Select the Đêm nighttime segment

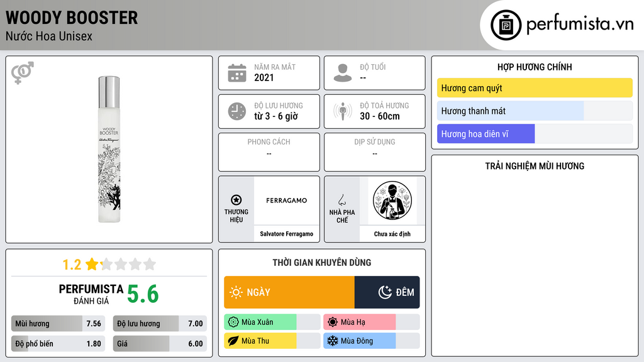pyautogui.click(x=387, y=292)
